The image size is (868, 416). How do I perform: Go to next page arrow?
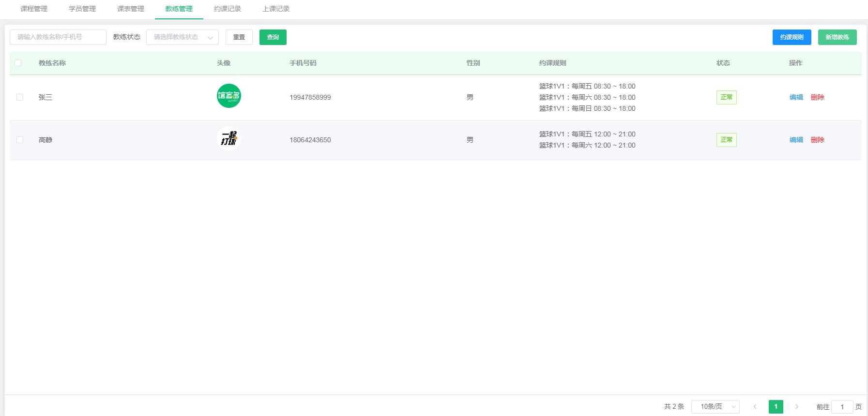tap(796, 407)
